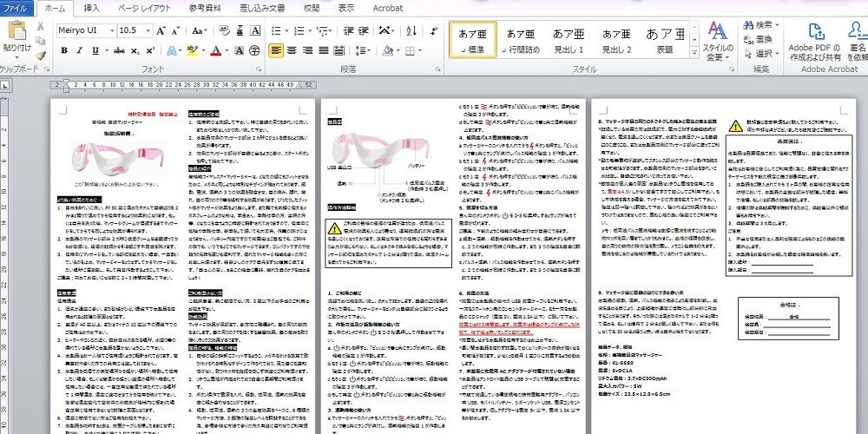This screenshot has height=434, width=868.
Task: Click the Superscript x² icon
Action: point(150,50)
